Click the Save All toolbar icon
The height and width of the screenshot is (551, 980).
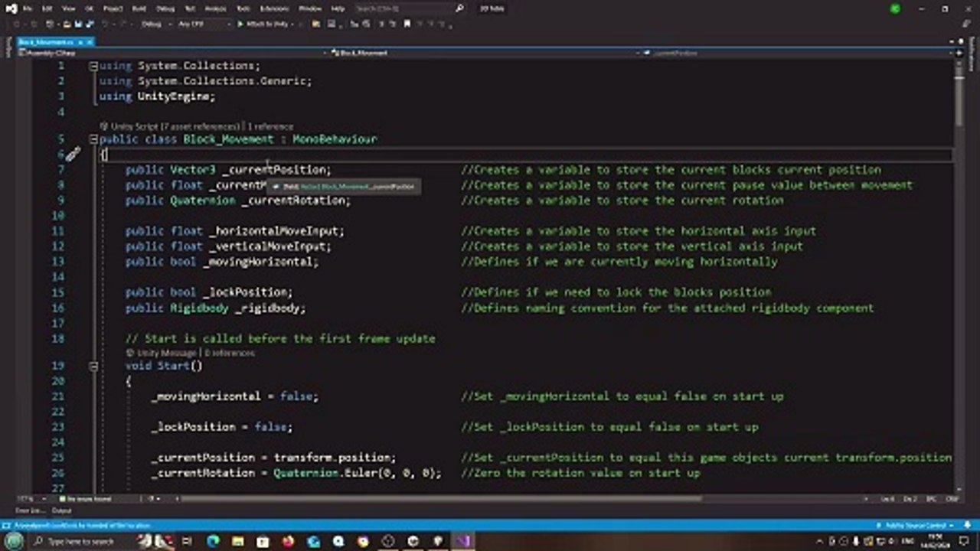(x=90, y=24)
